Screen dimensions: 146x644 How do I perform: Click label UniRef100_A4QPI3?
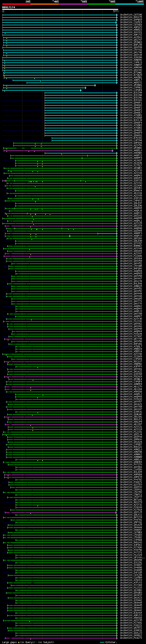pyautogui.click(x=131, y=156)
